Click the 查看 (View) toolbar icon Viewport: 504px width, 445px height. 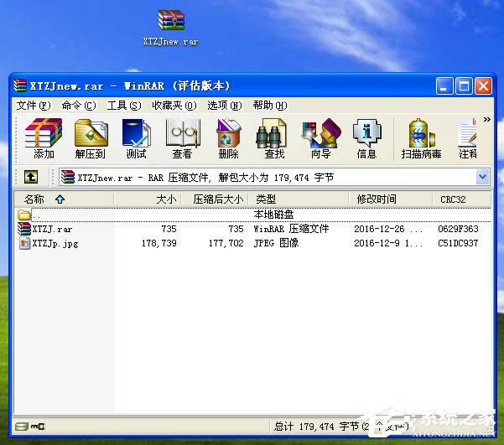[182, 138]
